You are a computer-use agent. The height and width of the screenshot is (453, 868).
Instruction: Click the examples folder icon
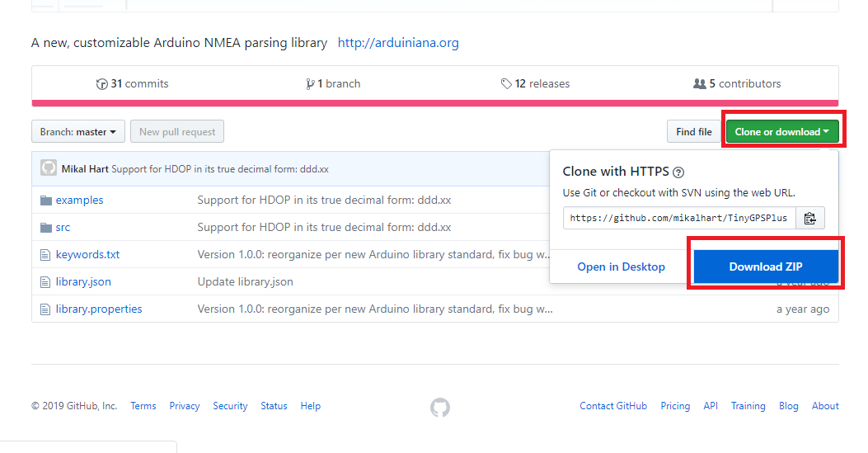tap(46, 201)
